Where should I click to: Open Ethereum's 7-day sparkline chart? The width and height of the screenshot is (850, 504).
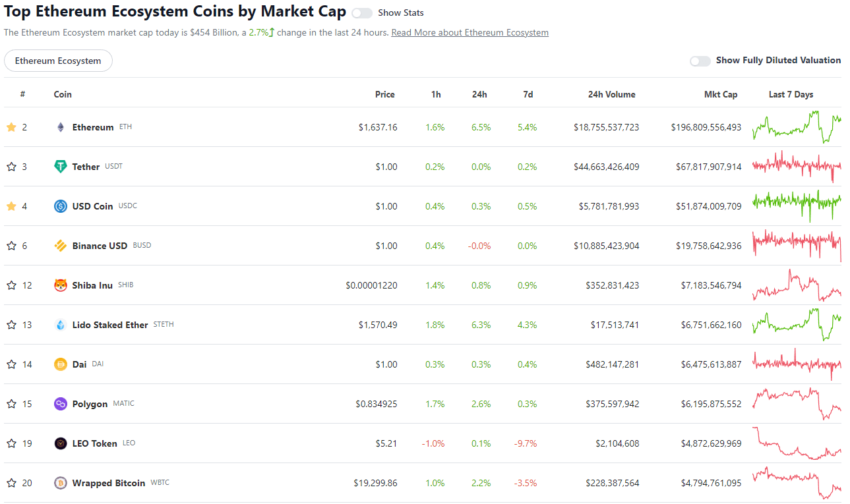click(797, 127)
